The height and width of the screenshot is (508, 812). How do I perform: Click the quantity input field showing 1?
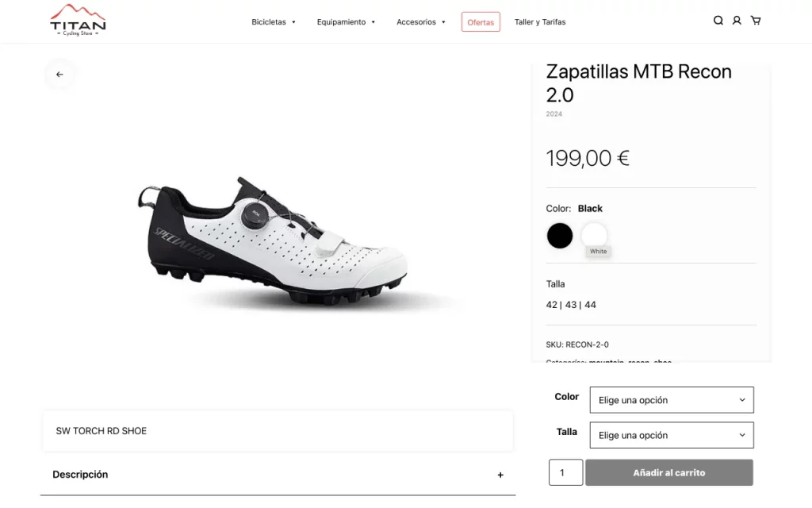pyautogui.click(x=565, y=472)
